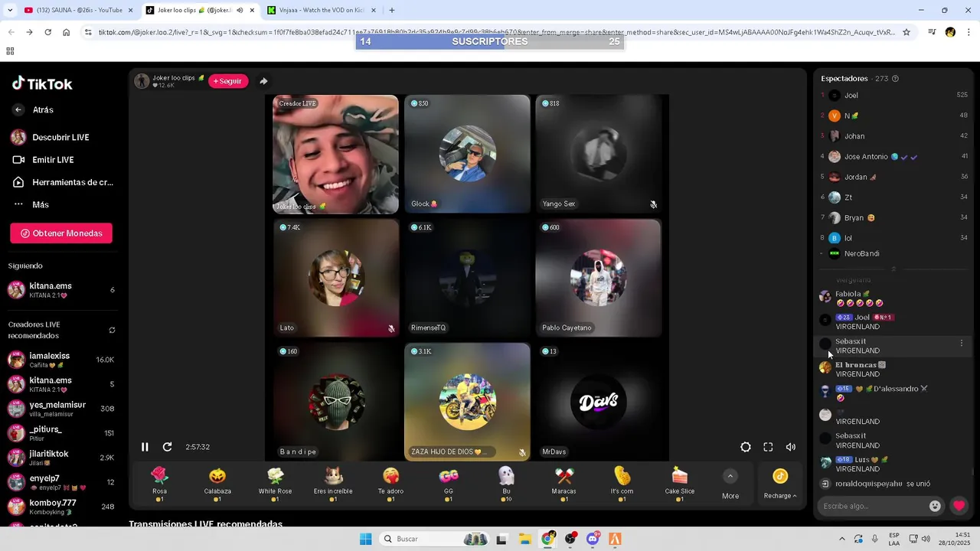980x551 pixels.
Task: Send the Bu ghost gift
Action: point(506,484)
